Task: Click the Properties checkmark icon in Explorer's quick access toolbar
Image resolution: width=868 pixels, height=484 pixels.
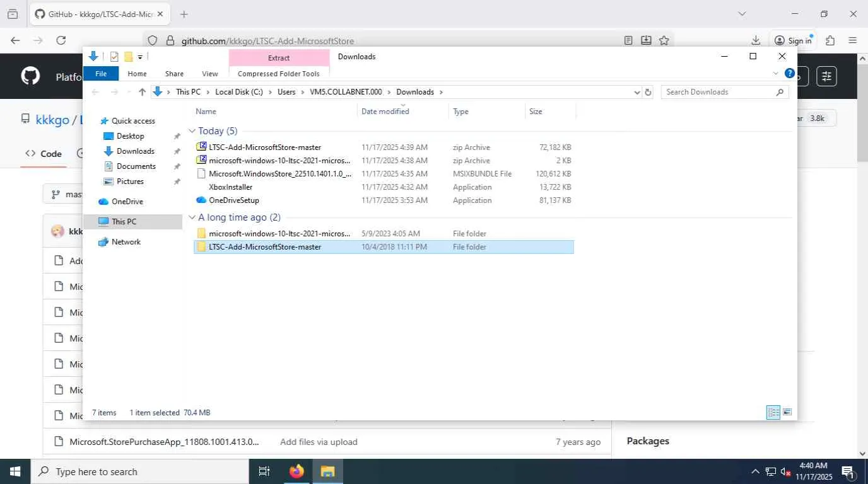Action: point(114,57)
